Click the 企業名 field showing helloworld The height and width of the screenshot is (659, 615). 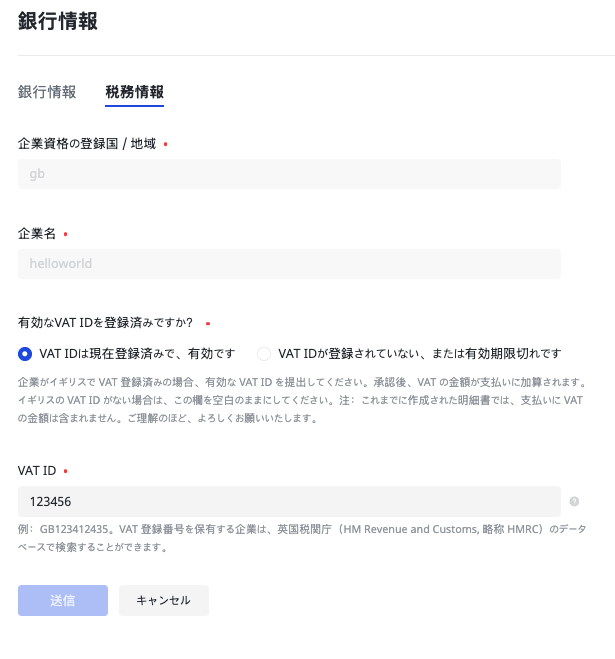[x=289, y=264]
